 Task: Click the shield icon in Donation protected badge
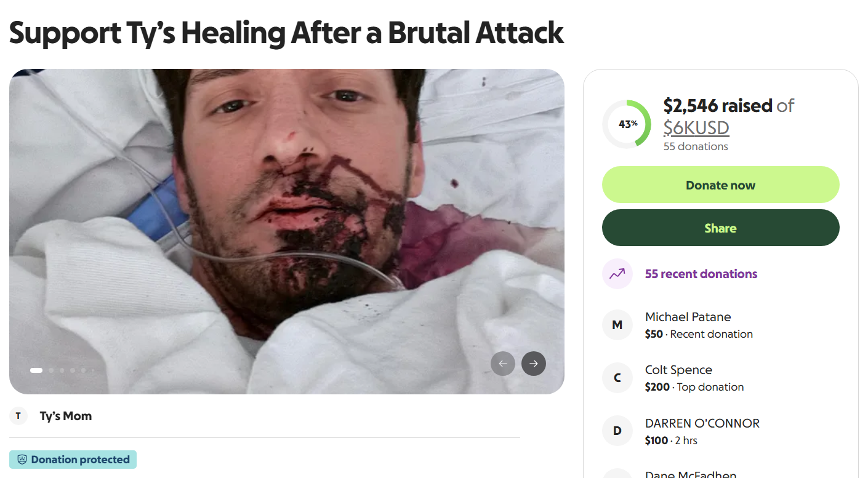click(x=22, y=460)
